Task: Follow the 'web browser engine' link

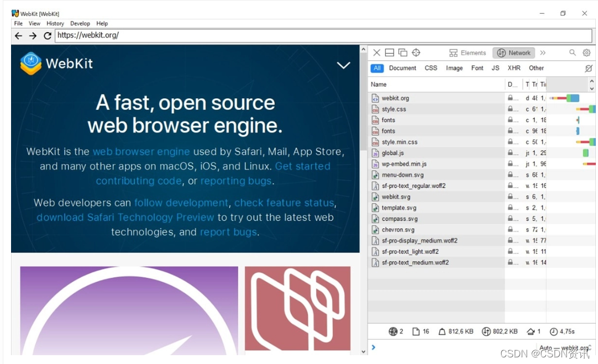Action: (141, 152)
